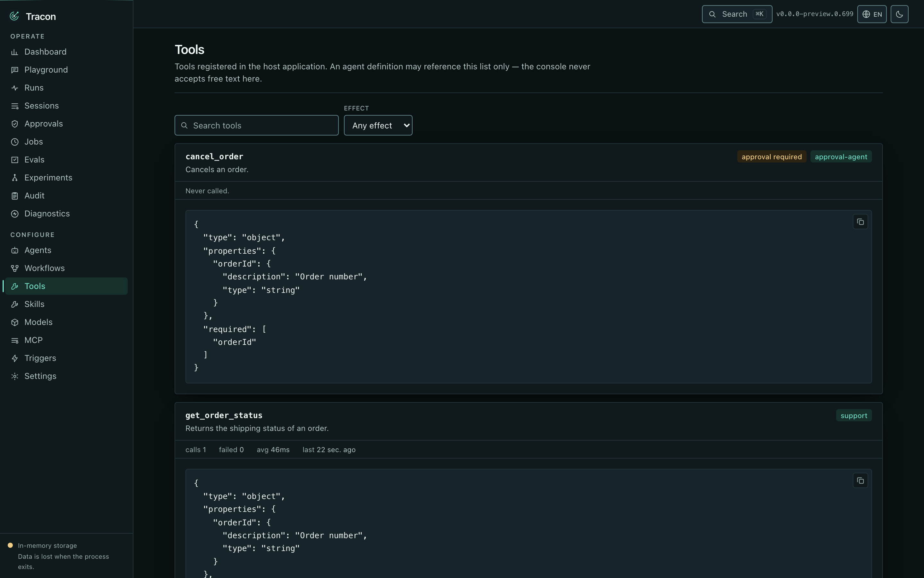
Task: Open Sessions via its list icon
Action: click(14, 106)
